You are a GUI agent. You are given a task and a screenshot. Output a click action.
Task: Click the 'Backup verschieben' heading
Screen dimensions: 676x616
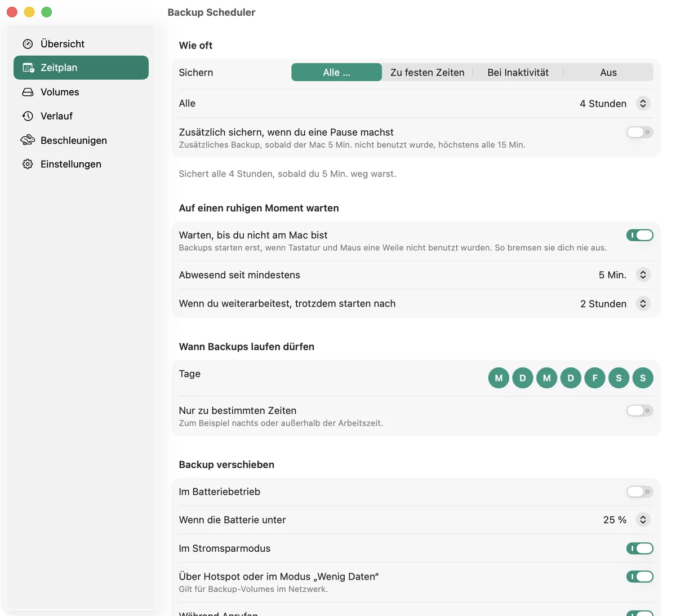226,464
